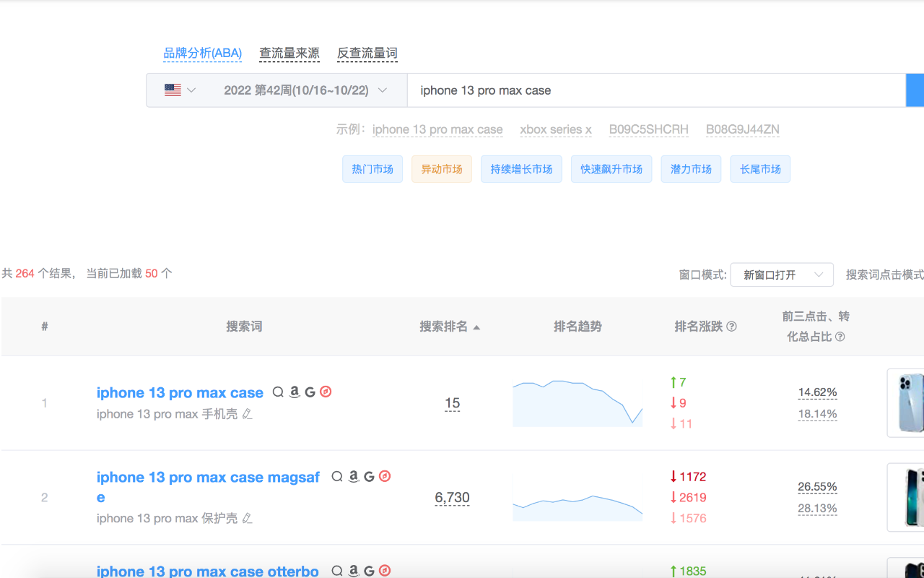
Task: Click 搜索词 column header
Action: pyautogui.click(x=244, y=327)
